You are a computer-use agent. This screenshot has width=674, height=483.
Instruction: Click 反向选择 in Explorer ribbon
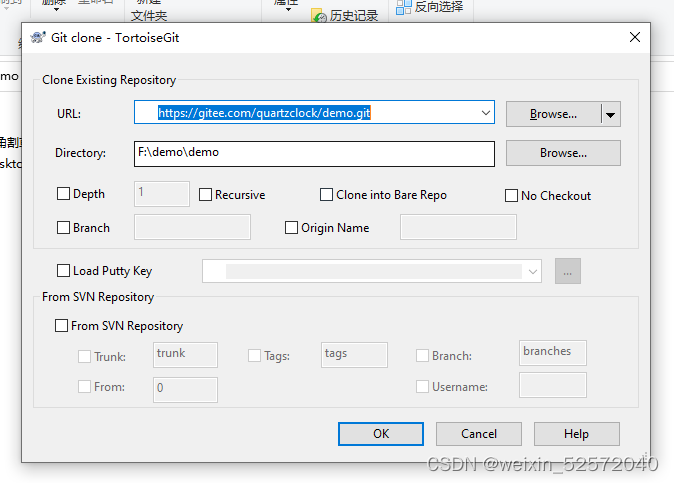tap(439, 6)
